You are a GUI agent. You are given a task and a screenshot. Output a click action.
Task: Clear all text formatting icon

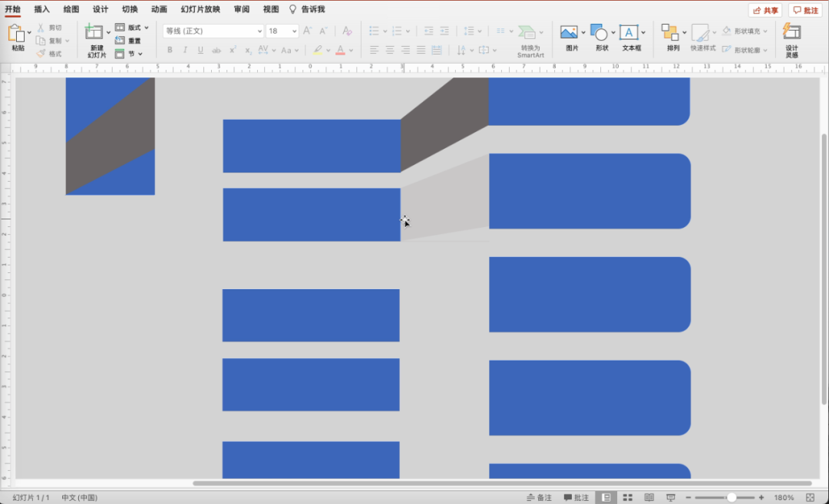pos(347,31)
